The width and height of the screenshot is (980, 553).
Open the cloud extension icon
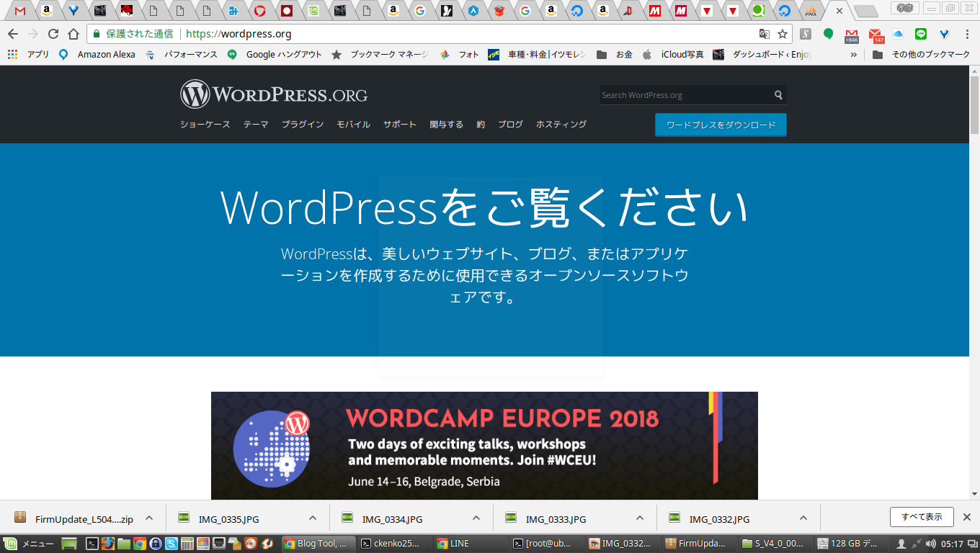pyautogui.click(x=898, y=34)
